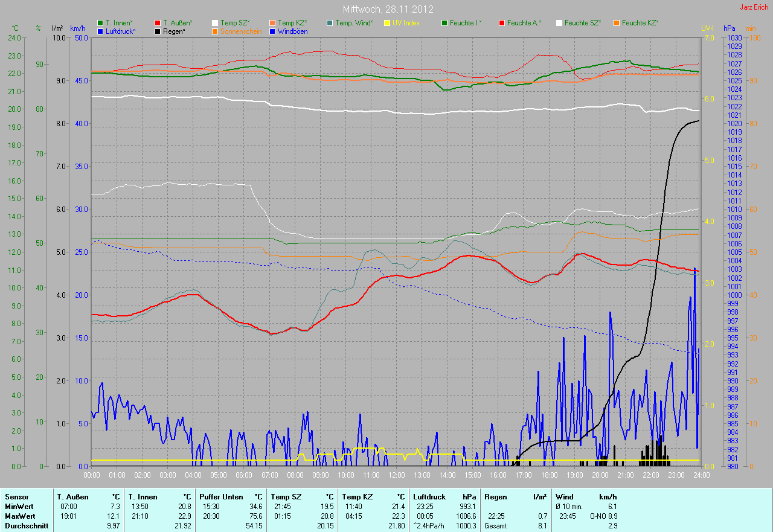Click the white Temp SZ legend square
773x532 pixels.
(215, 23)
